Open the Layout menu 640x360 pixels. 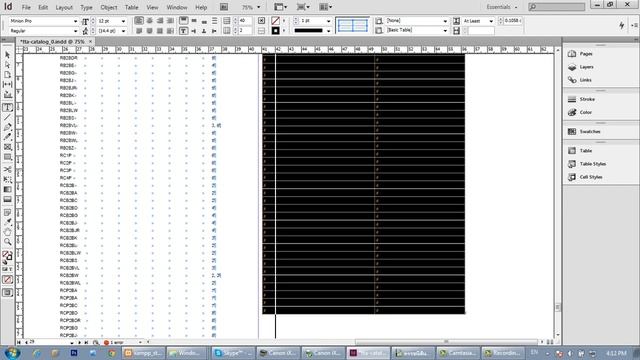(64, 7)
